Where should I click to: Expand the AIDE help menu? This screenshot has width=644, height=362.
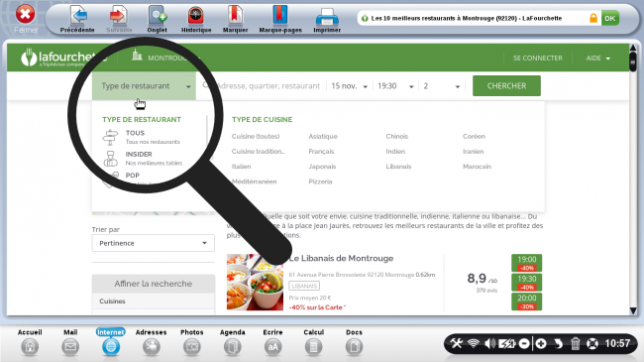pos(598,58)
